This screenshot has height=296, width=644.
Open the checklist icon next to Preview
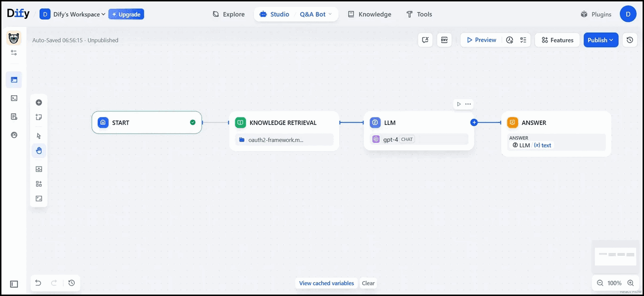pyautogui.click(x=523, y=40)
